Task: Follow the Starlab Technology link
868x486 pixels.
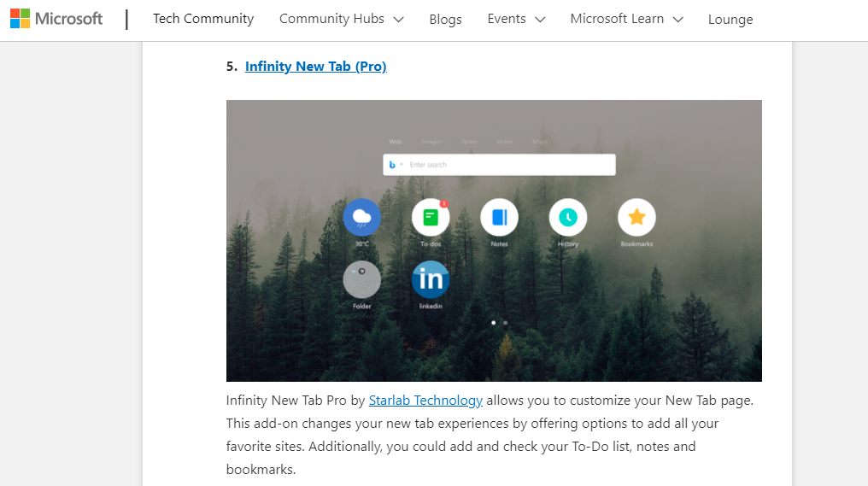Action: [425, 401]
